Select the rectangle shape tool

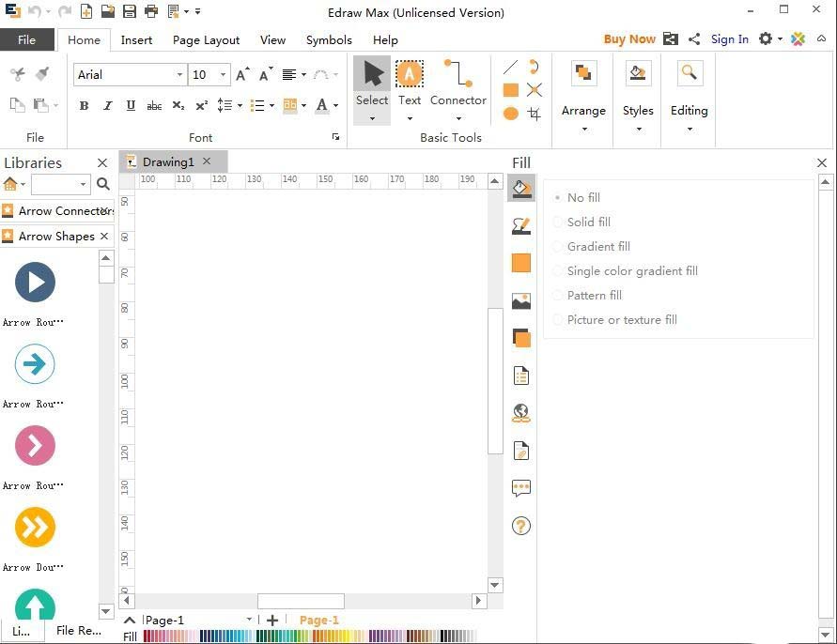click(511, 90)
